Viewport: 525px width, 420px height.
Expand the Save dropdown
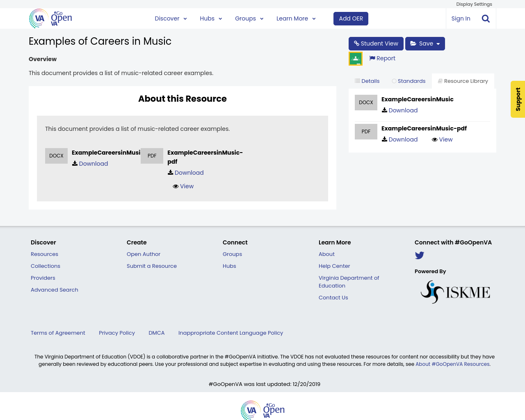pos(425,43)
